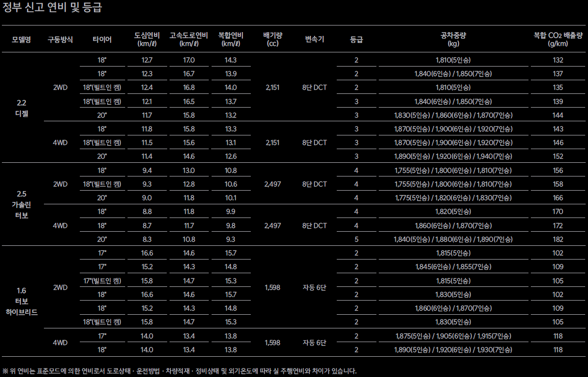
Task: Select the 2.5 가솔린 터보 model cell
Action: click(21, 205)
